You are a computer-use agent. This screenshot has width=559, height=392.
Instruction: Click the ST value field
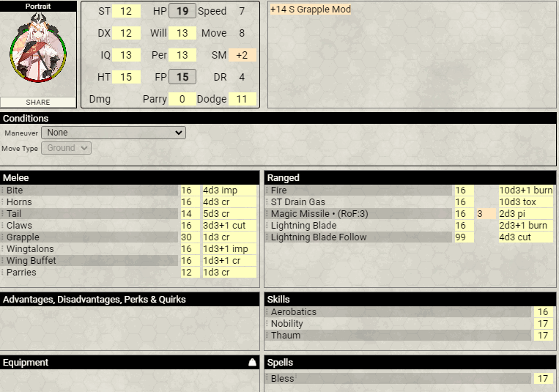coord(126,11)
